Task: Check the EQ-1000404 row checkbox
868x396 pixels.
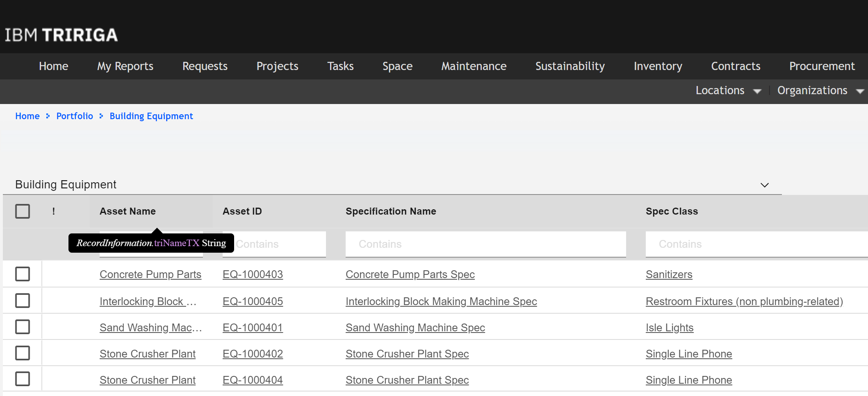Action: point(23,379)
